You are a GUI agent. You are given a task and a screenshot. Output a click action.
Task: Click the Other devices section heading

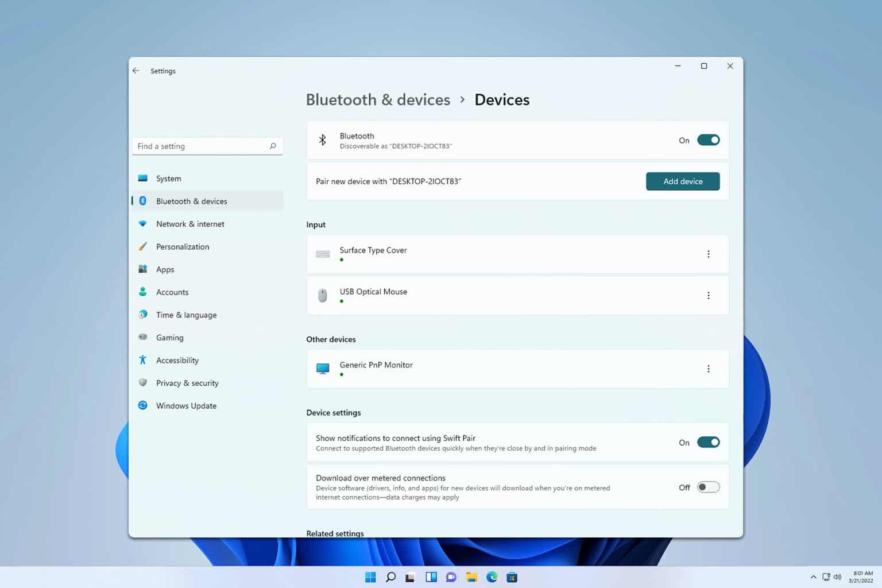(331, 339)
